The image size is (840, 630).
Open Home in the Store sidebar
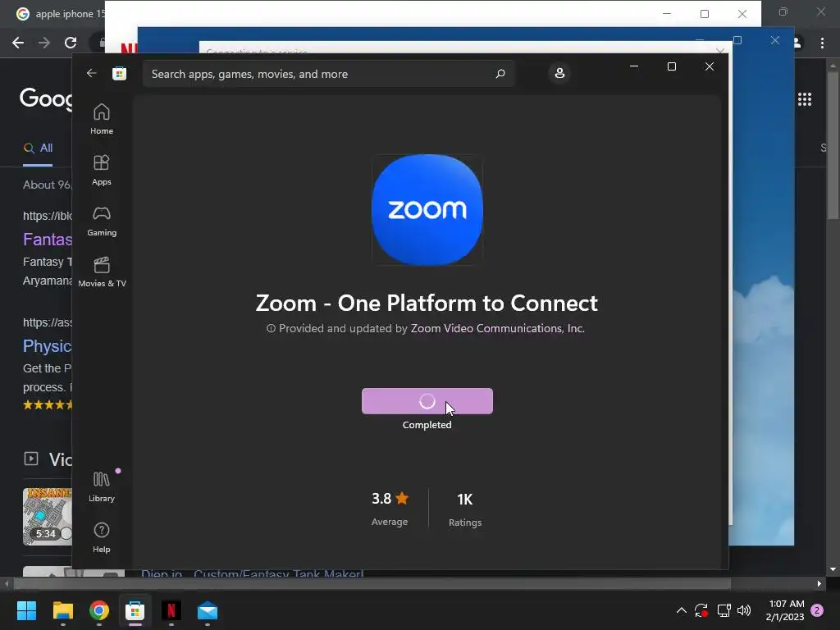pyautogui.click(x=101, y=119)
